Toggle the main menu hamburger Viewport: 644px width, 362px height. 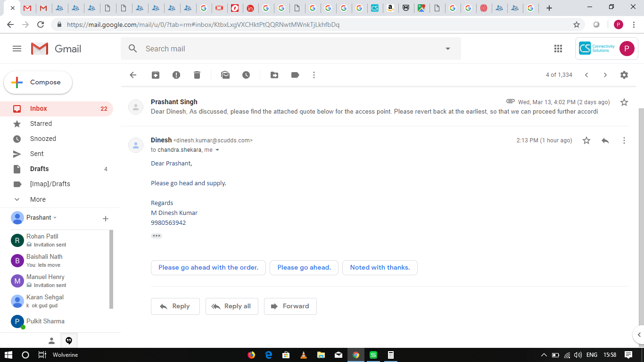pos(17,49)
